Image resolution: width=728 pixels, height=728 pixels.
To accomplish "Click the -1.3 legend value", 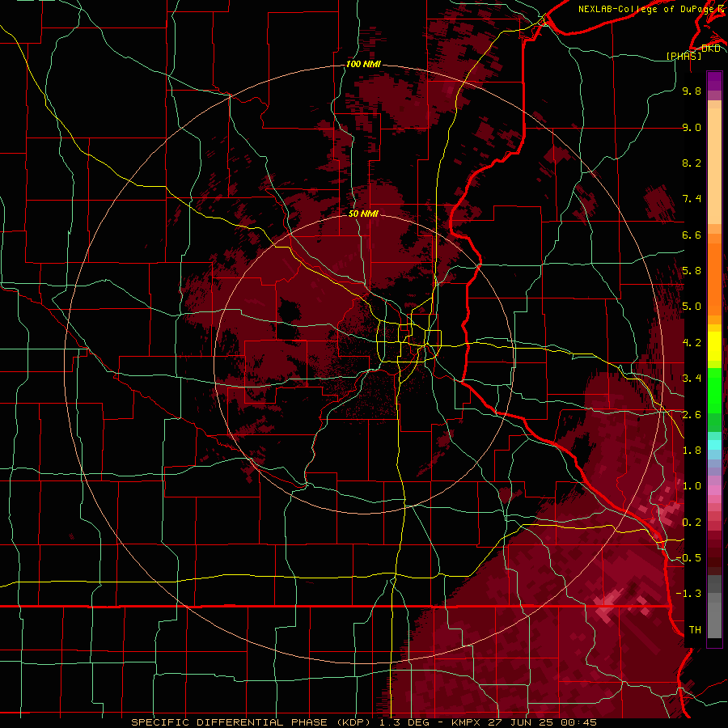I will (x=688, y=594).
